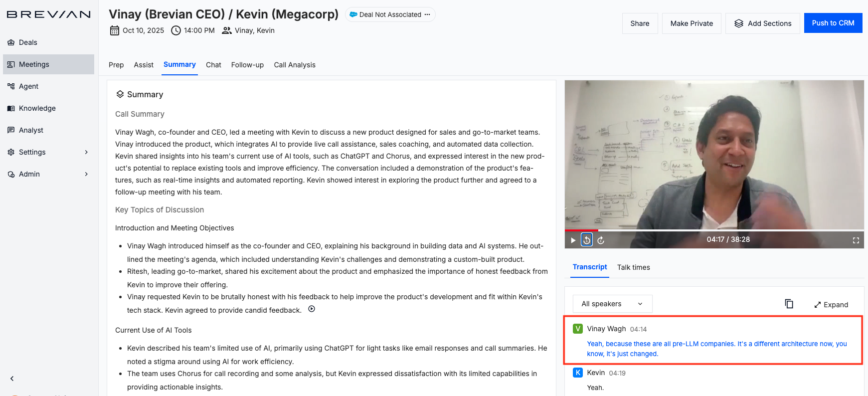Enter fullscreen video mode
868x396 pixels.
[856, 240]
